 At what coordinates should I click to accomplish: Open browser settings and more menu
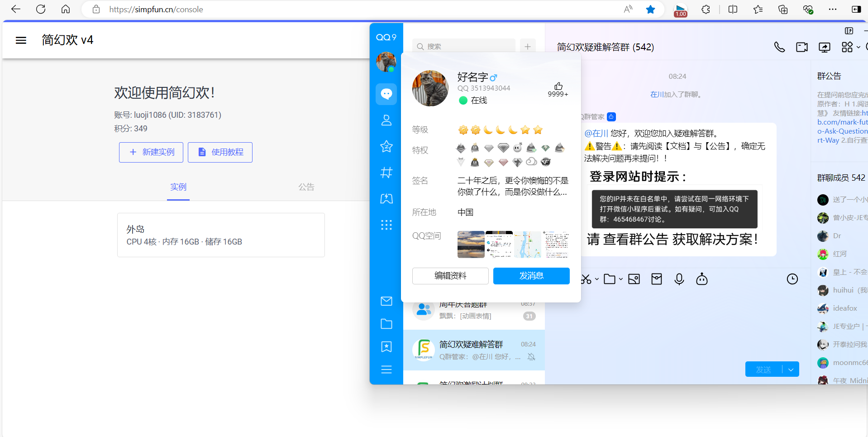(833, 9)
